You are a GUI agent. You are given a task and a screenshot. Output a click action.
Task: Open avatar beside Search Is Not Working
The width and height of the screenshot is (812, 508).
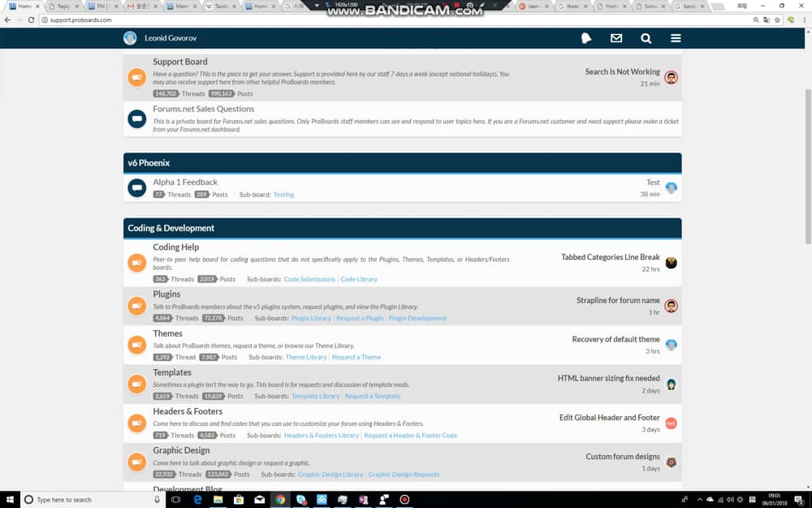point(672,78)
